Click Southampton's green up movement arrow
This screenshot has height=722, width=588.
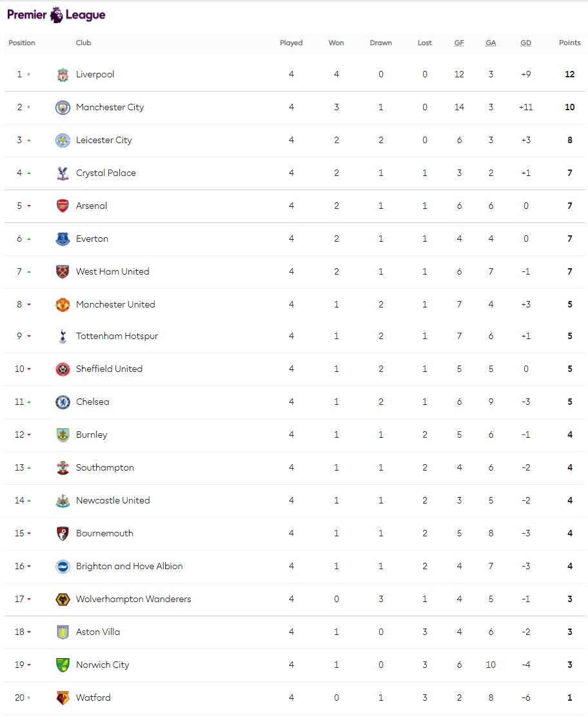[28, 468]
